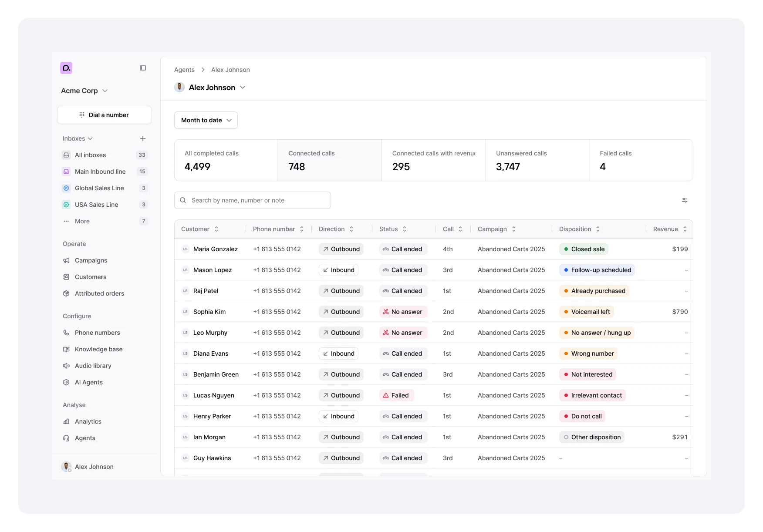Screen dimensions: 763x532
Task: Select Connected calls with revenue tab
Action: point(434,160)
